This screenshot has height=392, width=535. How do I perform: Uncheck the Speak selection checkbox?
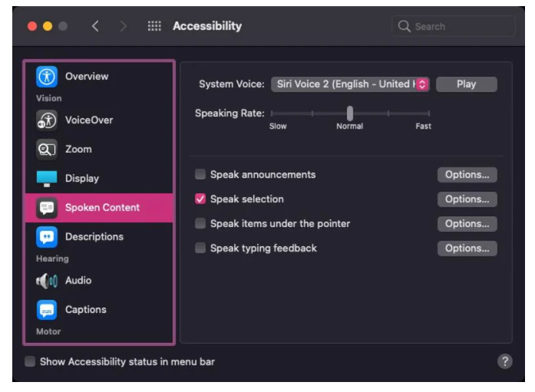(x=200, y=199)
